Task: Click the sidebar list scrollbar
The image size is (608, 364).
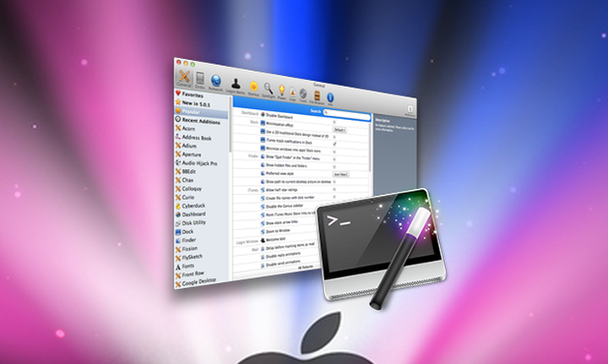Action: pos(231,124)
